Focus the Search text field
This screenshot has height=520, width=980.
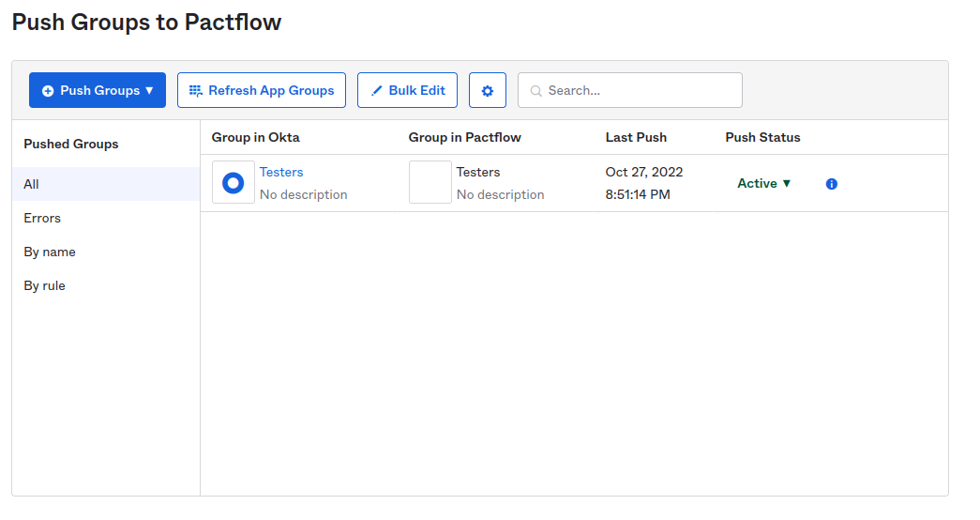638,91
